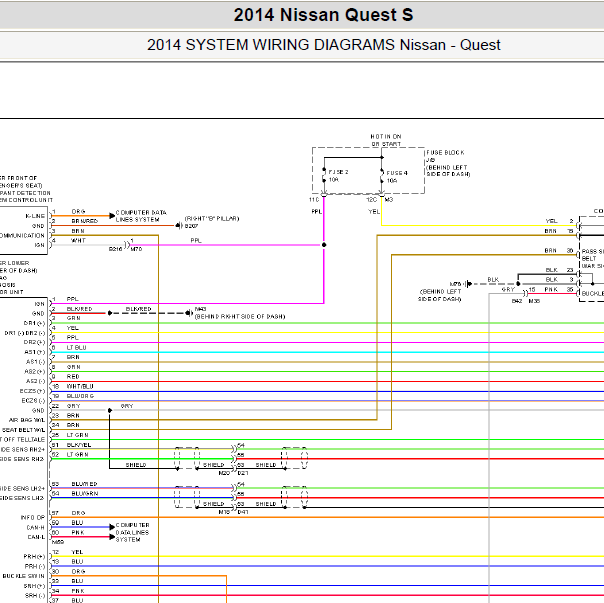The width and height of the screenshot is (604, 603).
Task: Click connector label 'M3' below fuse block
Action: [x=389, y=200]
